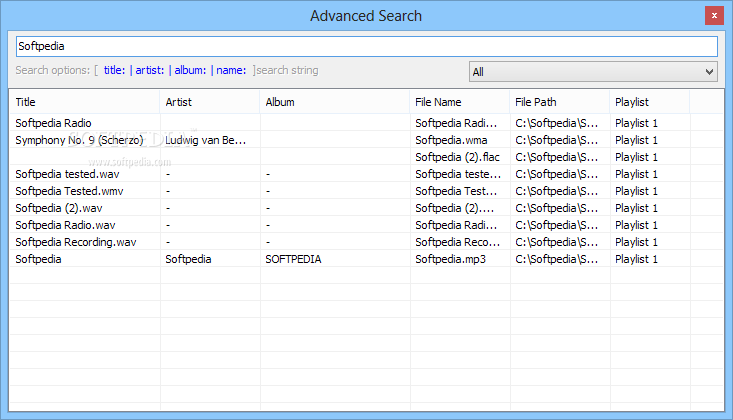Select the Softpedia Tested.wmv title

pos(69,191)
